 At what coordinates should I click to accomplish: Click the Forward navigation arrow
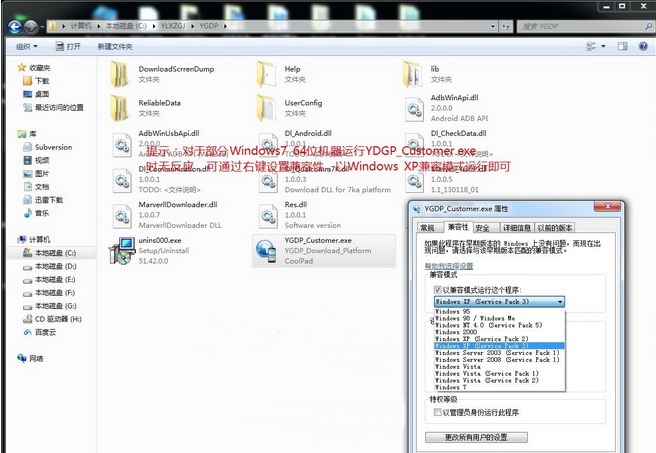tap(31, 27)
